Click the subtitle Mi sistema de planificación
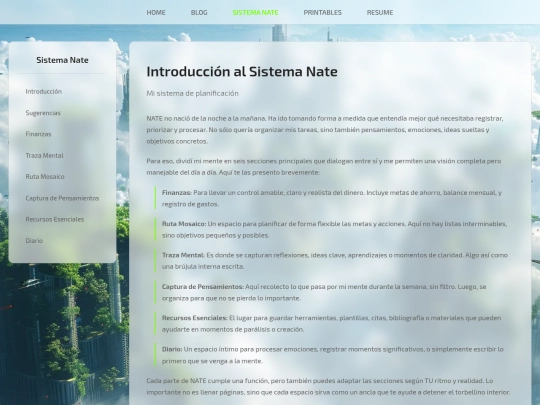Screen dimensions: 540x405 pyautogui.click(x=193, y=93)
